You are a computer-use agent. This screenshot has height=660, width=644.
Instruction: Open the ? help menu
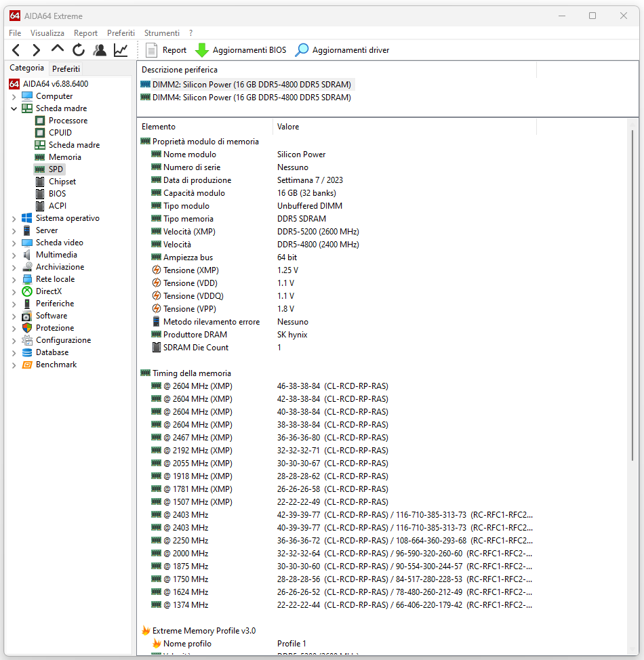pyautogui.click(x=190, y=33)
